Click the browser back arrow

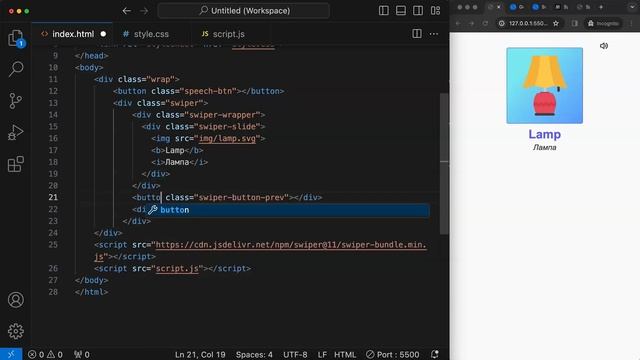tap(458, 23)
